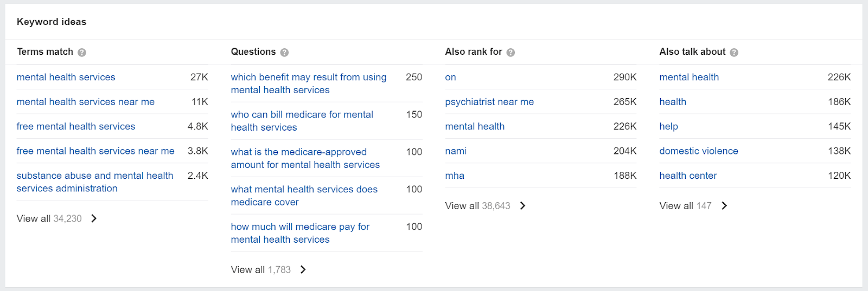
Task: Open the psychiatrist near me keyword
Action: [x=489, y=102]
